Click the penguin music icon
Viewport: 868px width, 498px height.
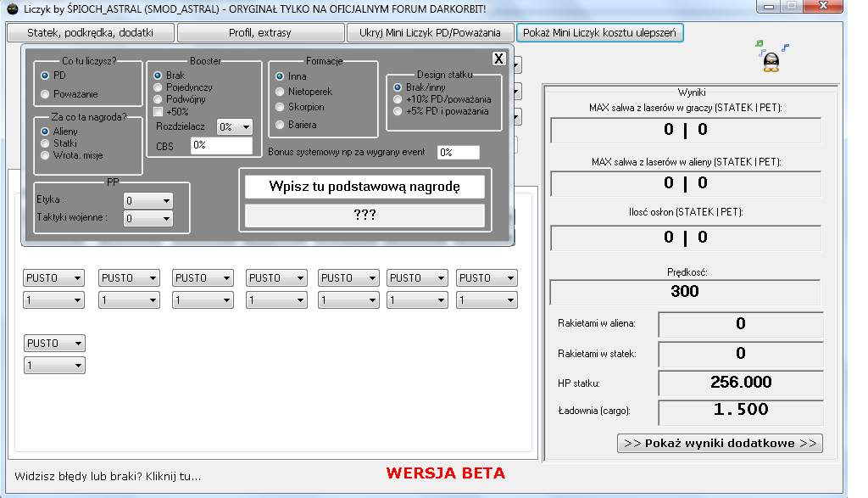tap(771, 57)
